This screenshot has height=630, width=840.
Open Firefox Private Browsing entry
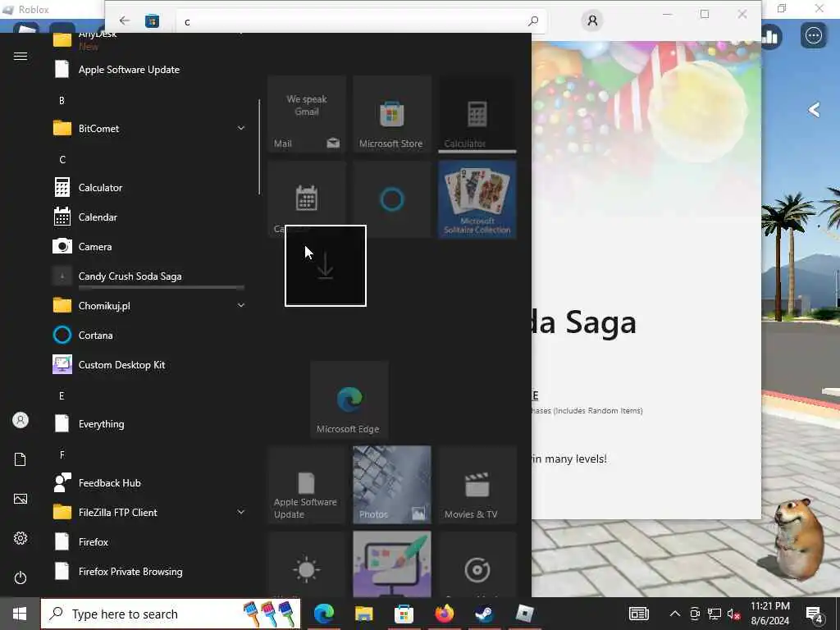tap(149, 572)
